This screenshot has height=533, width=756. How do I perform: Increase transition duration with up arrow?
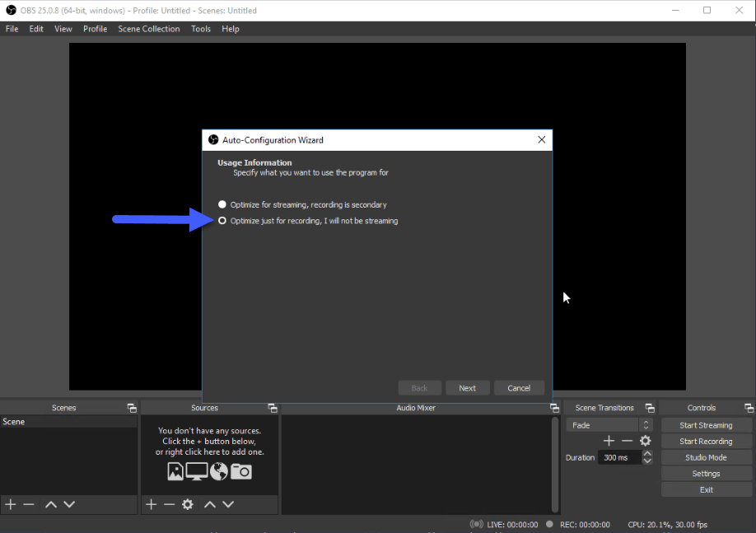tap(647, 453)
